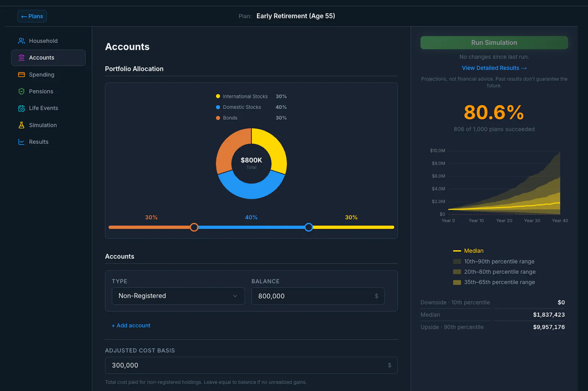This screenshot has width=588, height=391.
Task: Click the 10th–90th percentile range swatch
Action: [457, 261]
